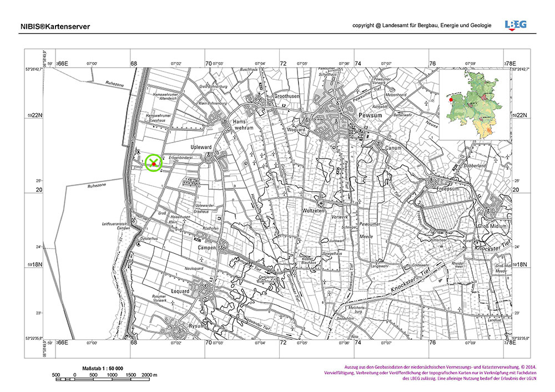Click the Hamswehrumer Leeshaus label

[x=158, y=118]
